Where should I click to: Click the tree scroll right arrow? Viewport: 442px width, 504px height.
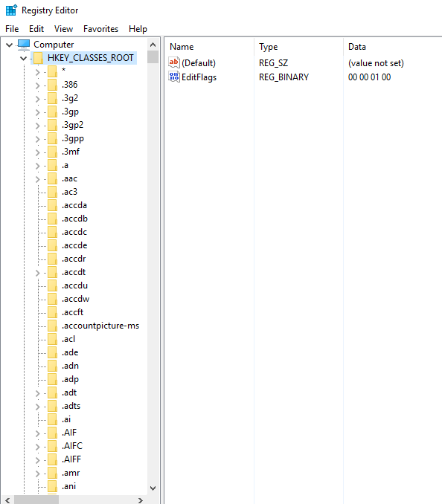[x=140, y=500]
